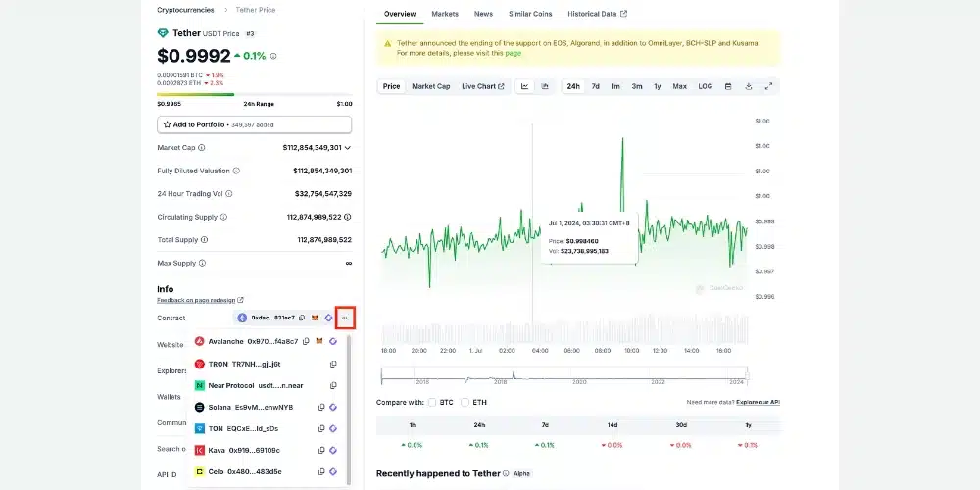This screenshot has width=980, height=490.
Task: Copy the Near Protocol contract address
Action: coord(333,385)
